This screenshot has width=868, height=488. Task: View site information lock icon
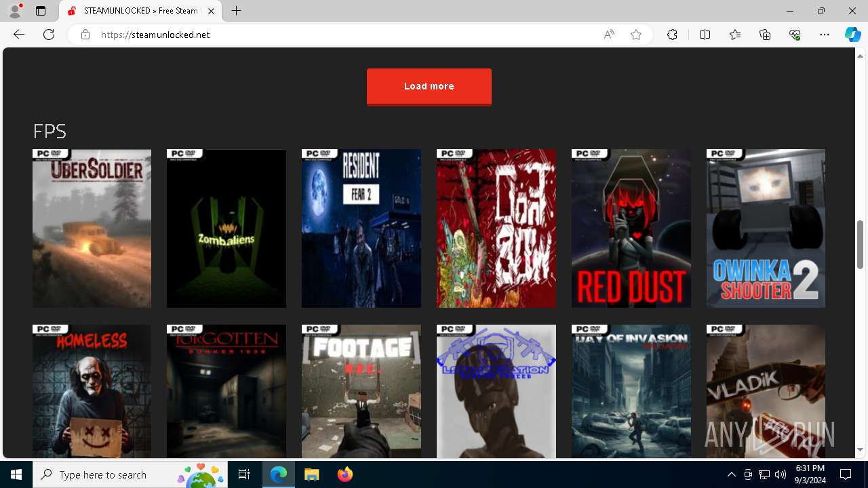tap(85, 35)
